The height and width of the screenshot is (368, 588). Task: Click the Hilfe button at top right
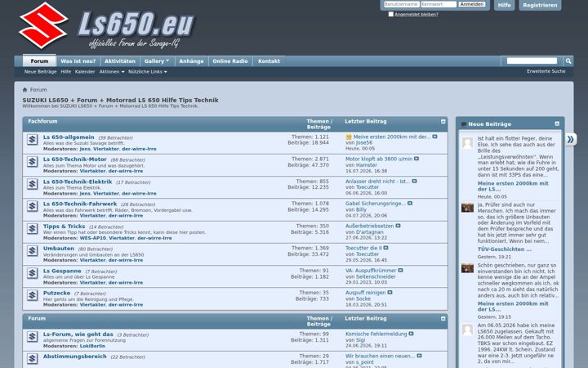pos(504,5)
